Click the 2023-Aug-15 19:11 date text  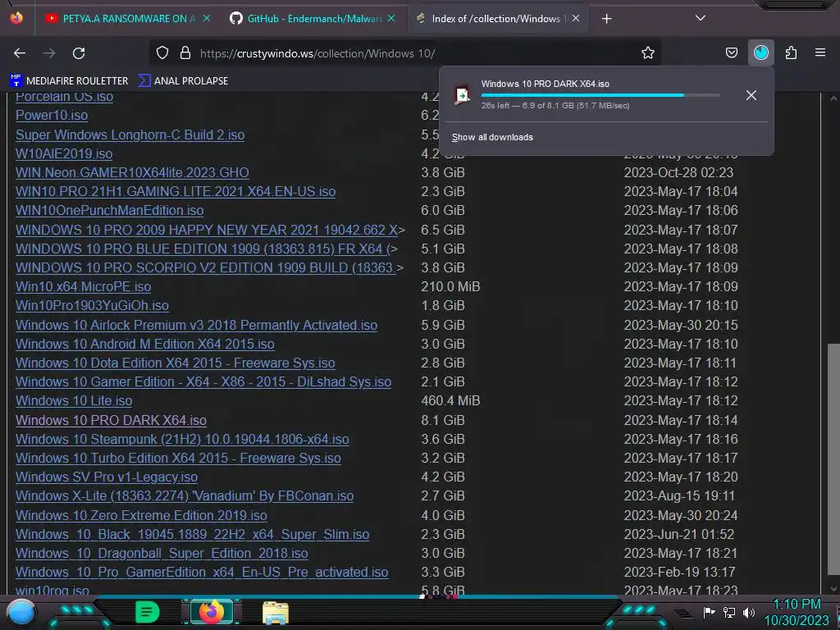point(679,496)
